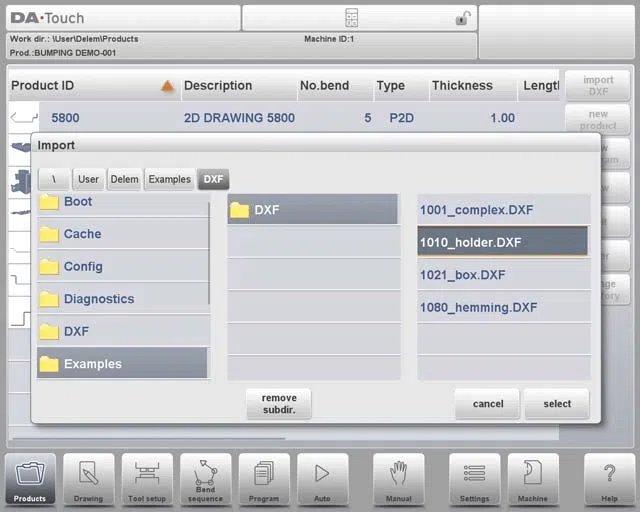Click the new product button
This screenshot has height=512, width=640.
598,119
